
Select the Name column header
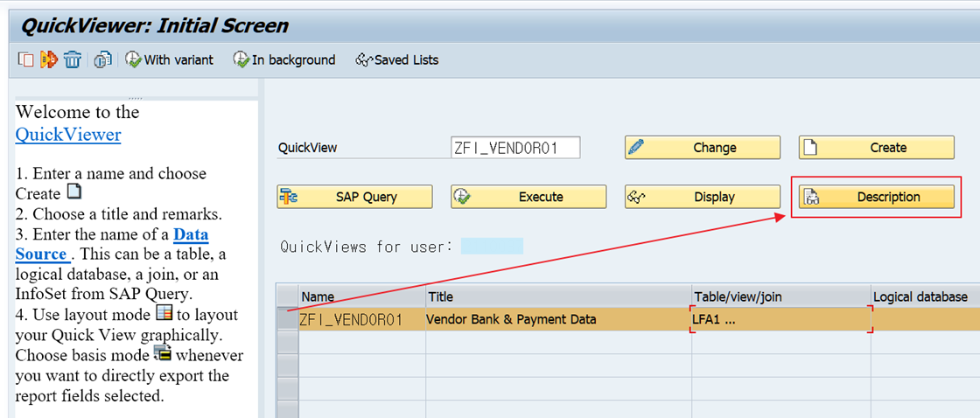click(362, 297)
